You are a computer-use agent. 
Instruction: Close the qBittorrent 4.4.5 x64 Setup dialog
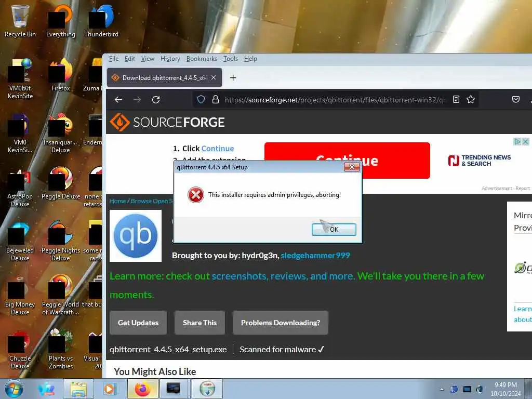pyautogui.click(x=352, y=167)
